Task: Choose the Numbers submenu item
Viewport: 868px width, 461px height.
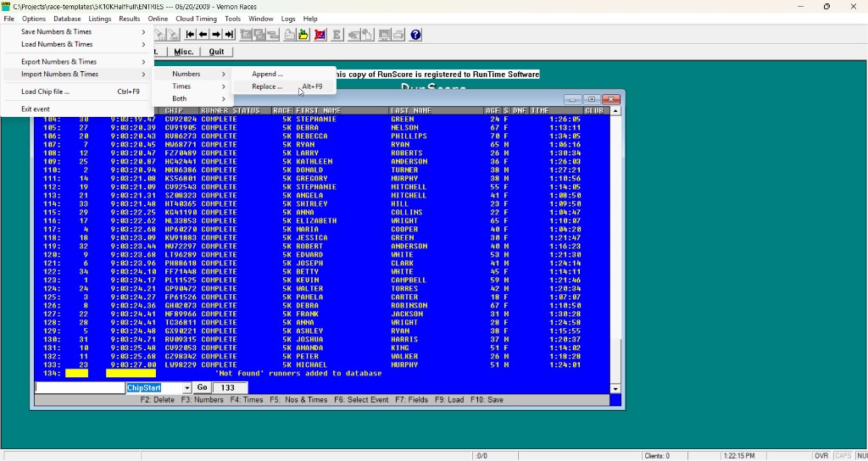Action: (x=193, y=75)
